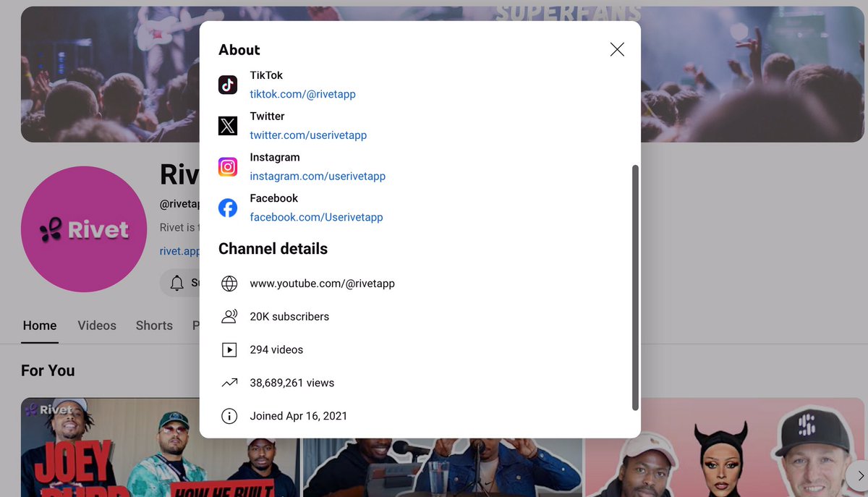The height and width of the screenshot is (497, 868).
Task: Click the TikTok logo icon
Action: pyautogui.click(x=228, y=85)
